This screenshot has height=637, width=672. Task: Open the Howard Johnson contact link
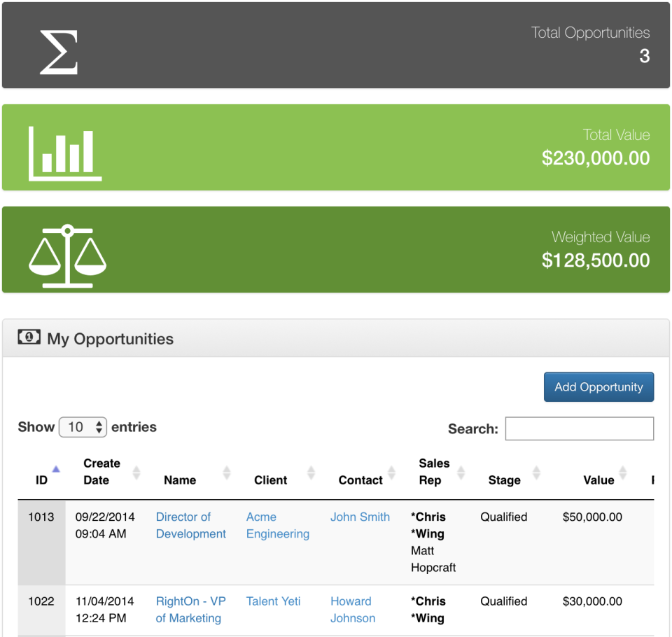(352, 610)
